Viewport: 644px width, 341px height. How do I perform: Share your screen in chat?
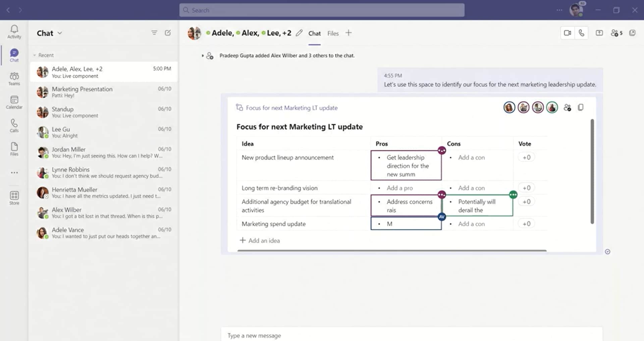click(x=599, y=33)
